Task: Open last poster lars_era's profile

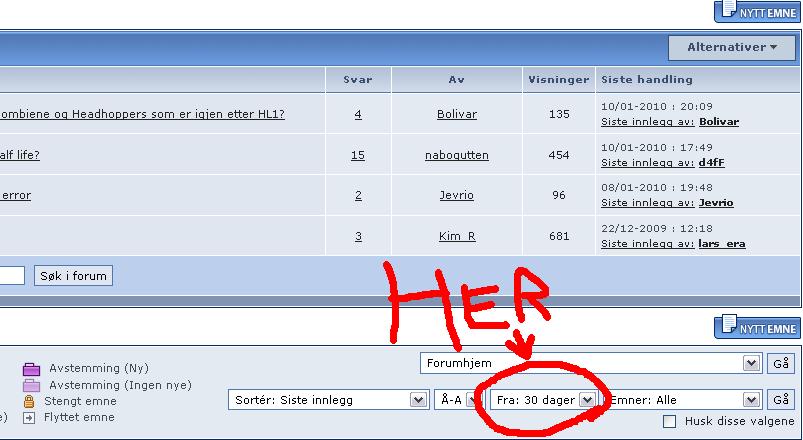Action: tap(722, 244)
